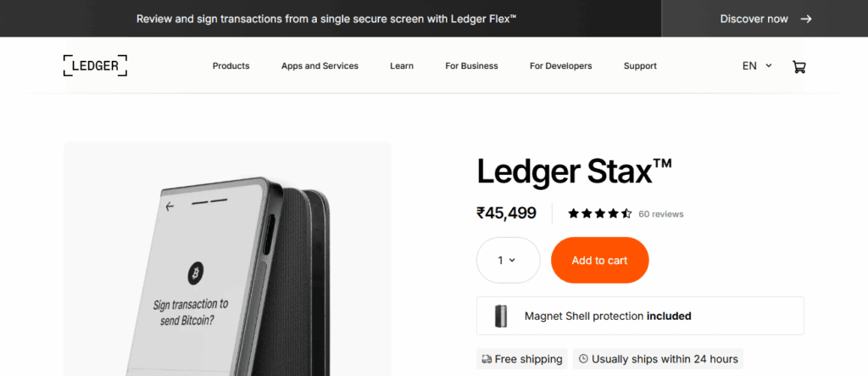Open the shopping cart

coord(798,66)
